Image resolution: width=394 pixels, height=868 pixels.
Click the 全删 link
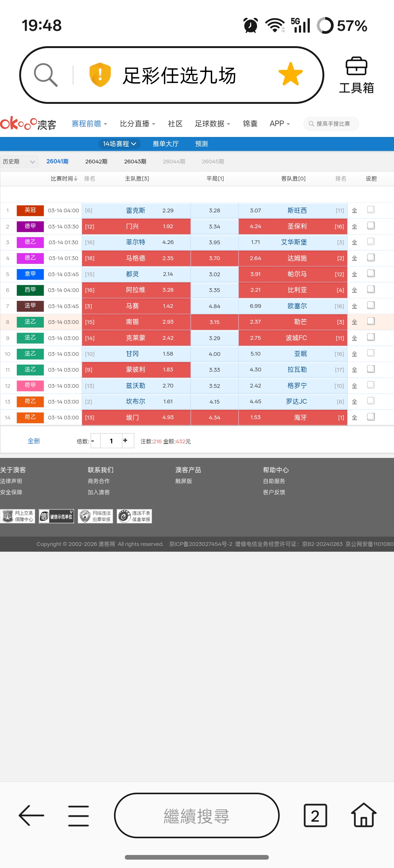click(x=34, y=441)
